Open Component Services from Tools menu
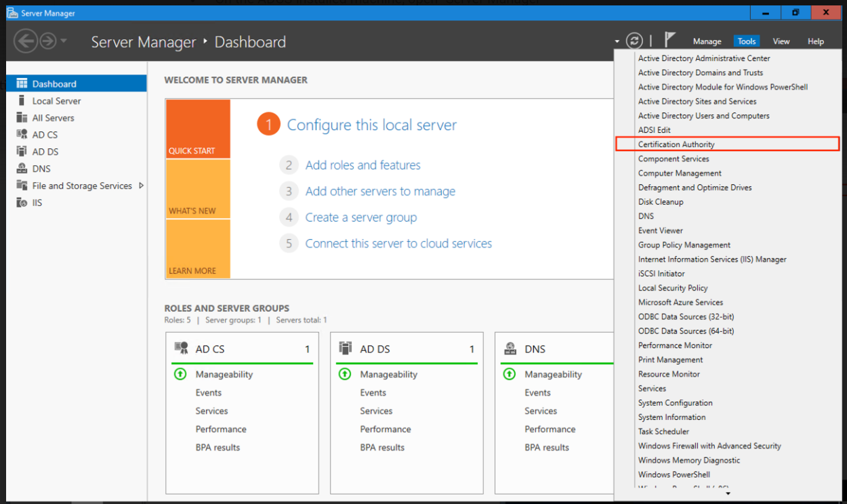 click(x=674, y=159)
